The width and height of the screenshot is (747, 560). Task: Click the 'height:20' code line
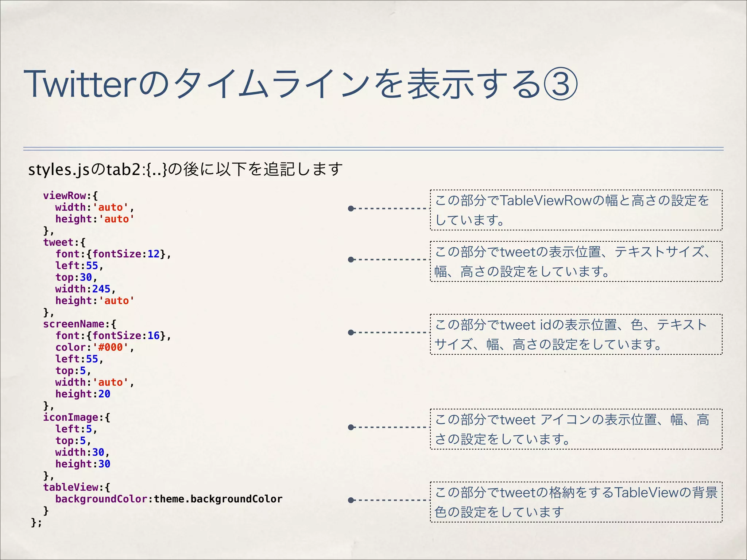pyautogui.click(x=83, y=394)
